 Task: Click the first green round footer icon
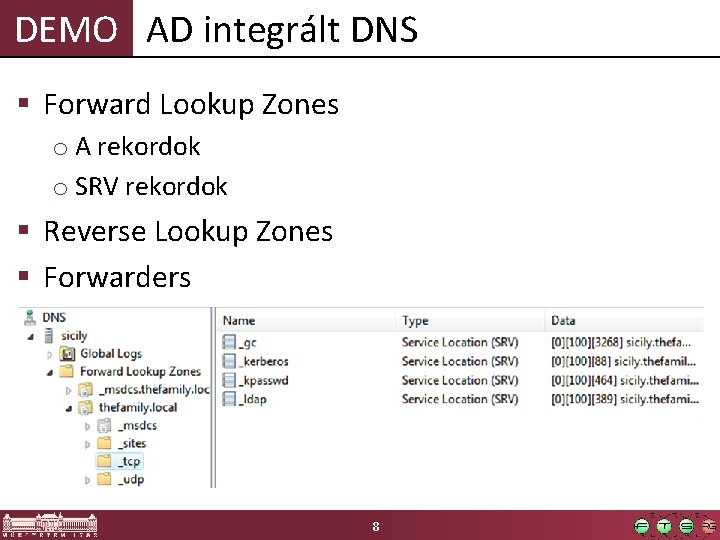[x=641, y=526]
